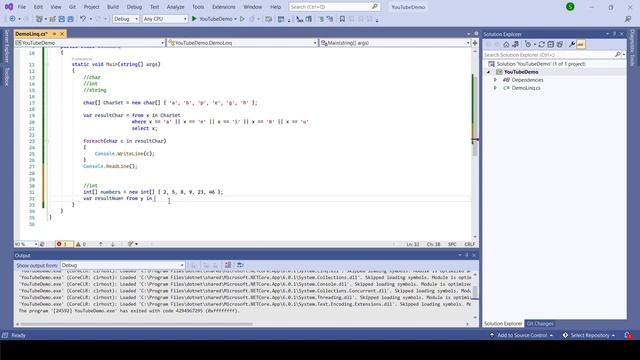The image size is (640, 360).
Task: Close the DemoLinq.cs tab
Action: point(62,34)
